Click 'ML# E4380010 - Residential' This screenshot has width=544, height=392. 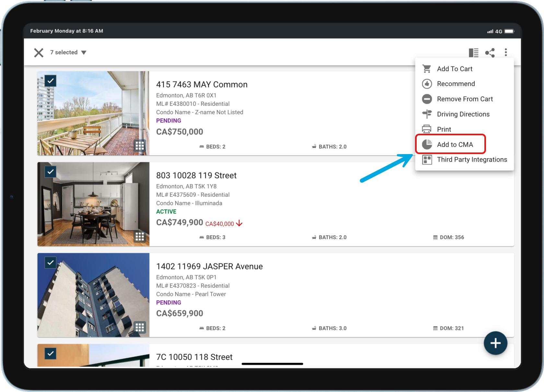(x=193, y=104)
